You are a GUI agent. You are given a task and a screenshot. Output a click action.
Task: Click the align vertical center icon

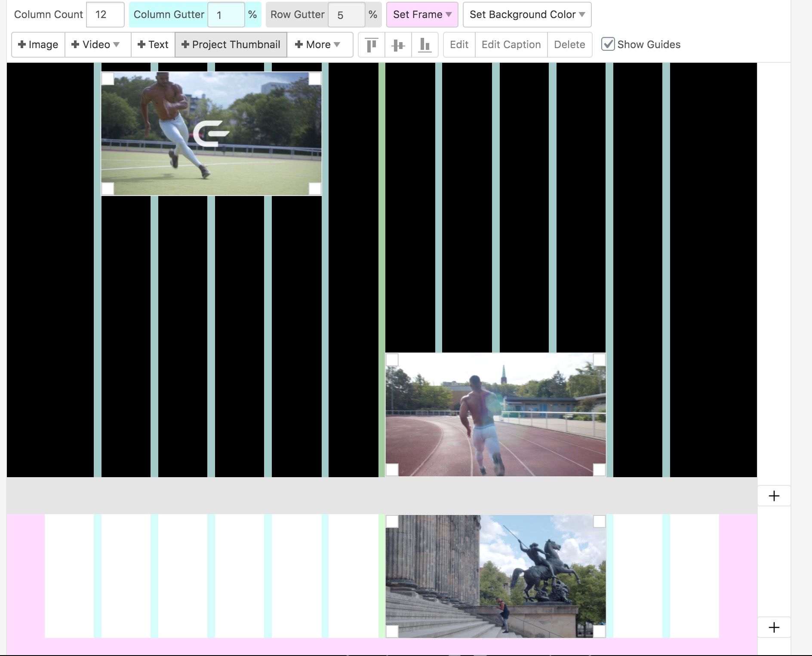[x=398, y=45]
